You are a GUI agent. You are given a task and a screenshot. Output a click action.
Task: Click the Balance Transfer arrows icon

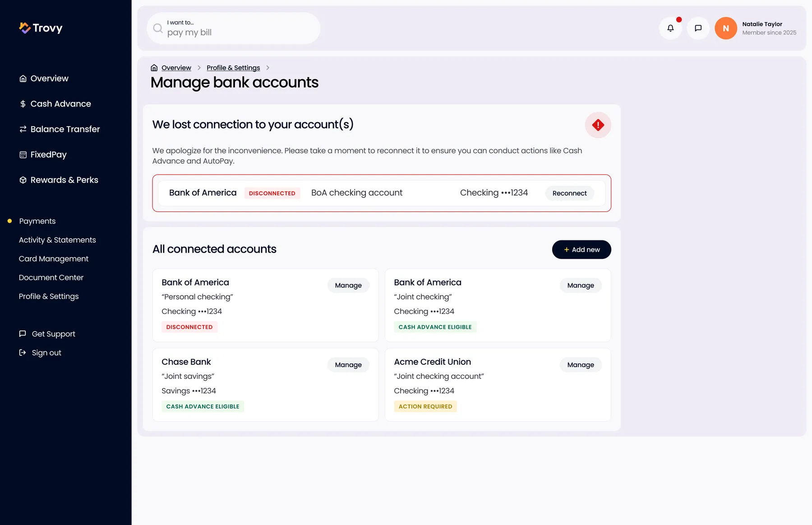[x=23, y=129]
